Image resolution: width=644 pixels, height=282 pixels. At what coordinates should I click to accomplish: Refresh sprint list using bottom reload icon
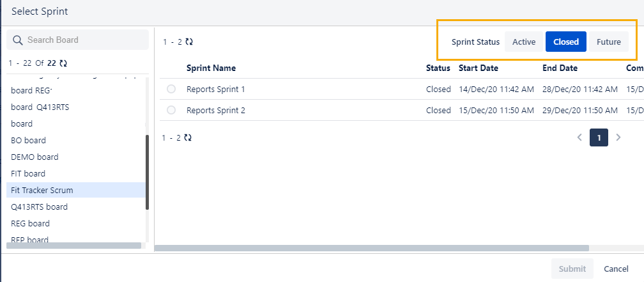[188, 137]
